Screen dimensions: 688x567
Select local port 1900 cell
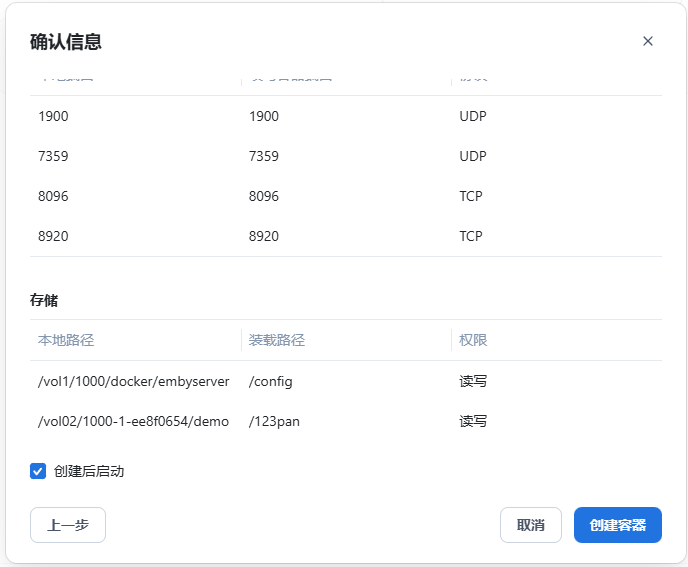click(53, 116)
